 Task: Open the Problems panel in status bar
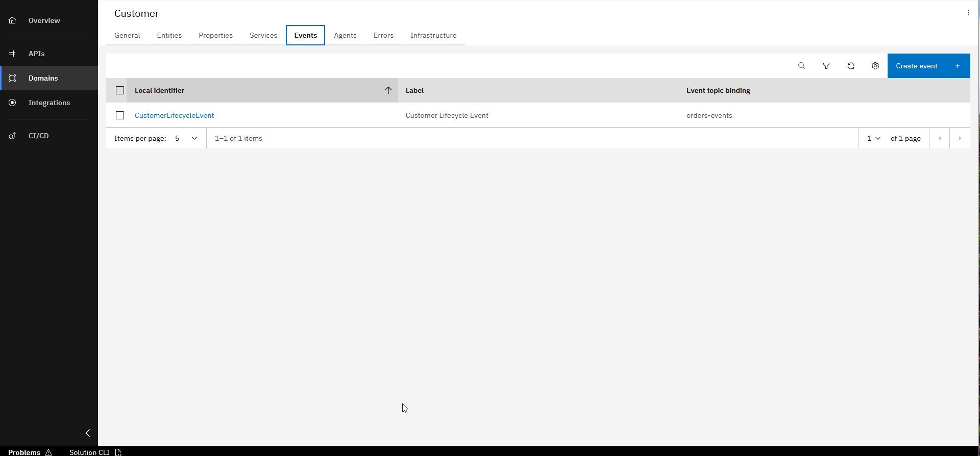click(x=30, y=452)
